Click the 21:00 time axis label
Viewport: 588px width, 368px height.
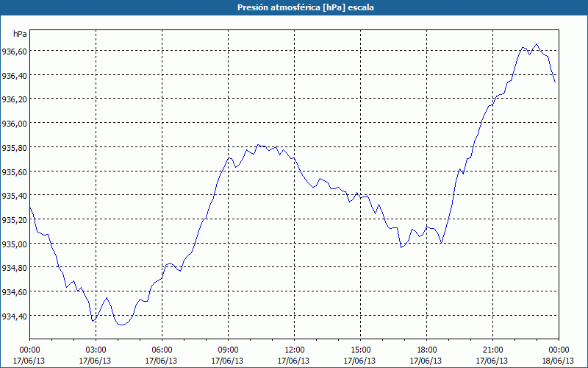(x=492, y=350)
